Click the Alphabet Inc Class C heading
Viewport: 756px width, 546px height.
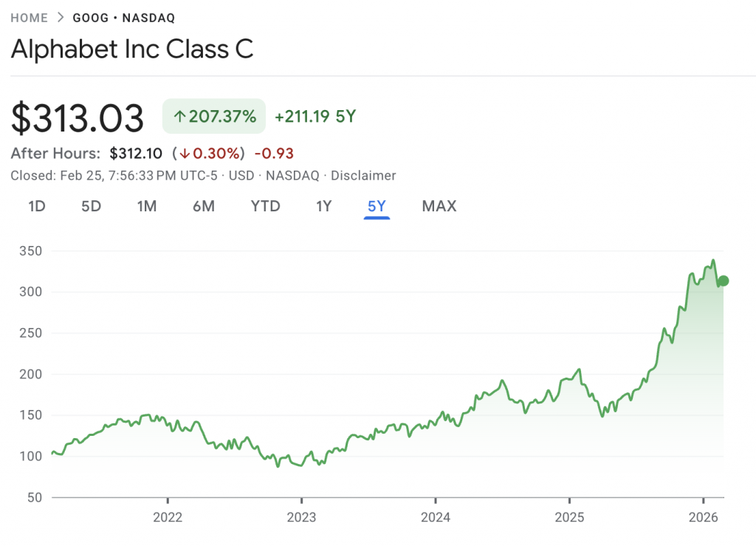pyautogui.click(x=132, y=49)
